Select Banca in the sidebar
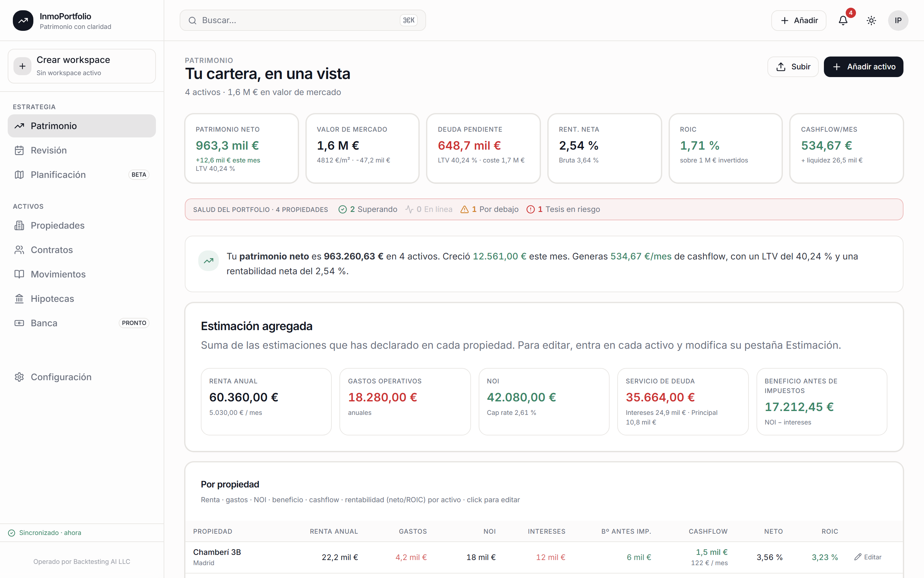 tap(82, 323)
